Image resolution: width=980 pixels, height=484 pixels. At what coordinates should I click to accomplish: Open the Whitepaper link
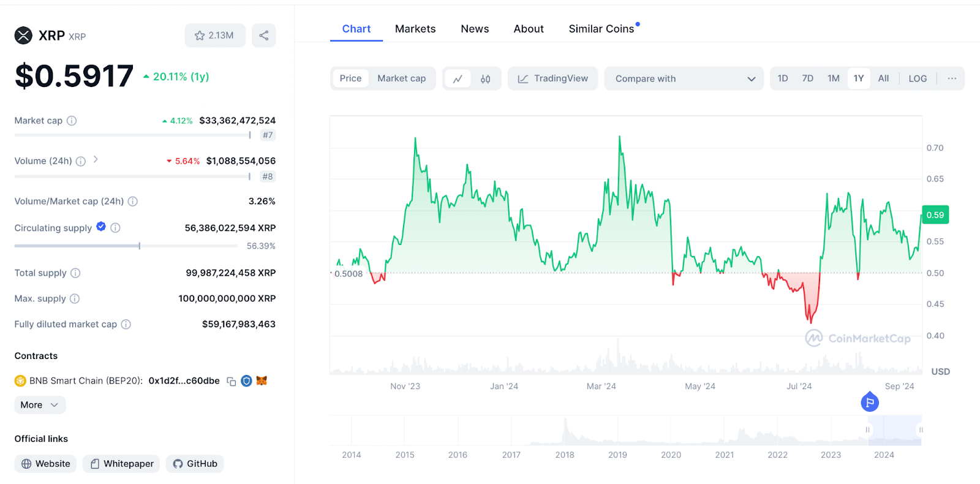point(121,464)
